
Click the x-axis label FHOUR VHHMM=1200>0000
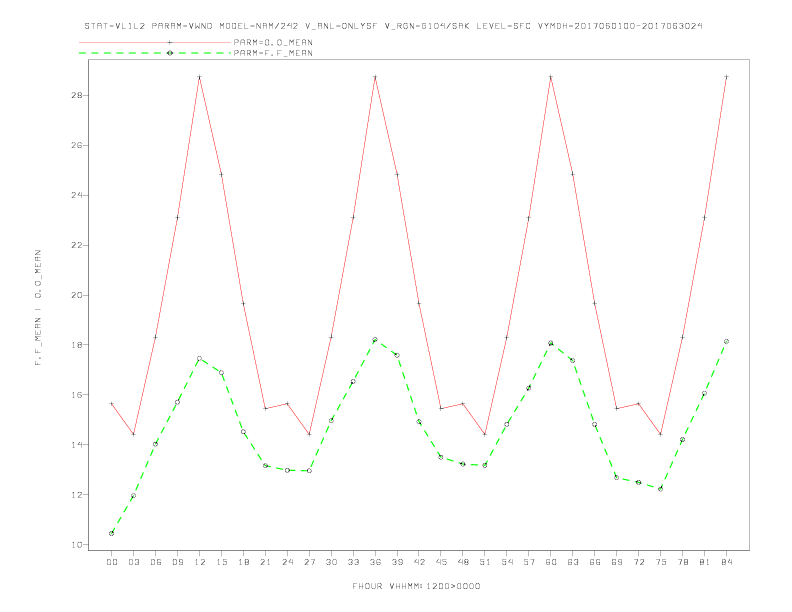coord(416,586)
